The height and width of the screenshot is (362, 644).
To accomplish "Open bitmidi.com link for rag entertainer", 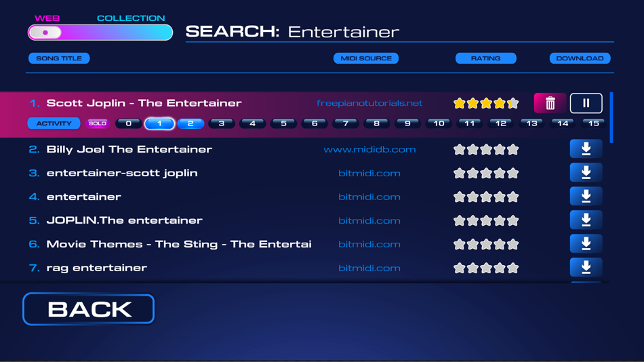I will tap(369, 268).
